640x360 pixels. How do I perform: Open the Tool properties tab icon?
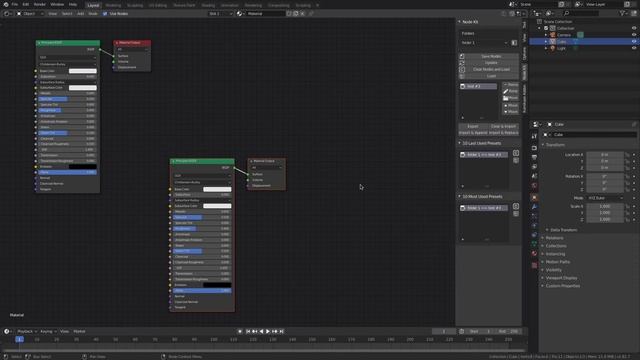(534, 136)
